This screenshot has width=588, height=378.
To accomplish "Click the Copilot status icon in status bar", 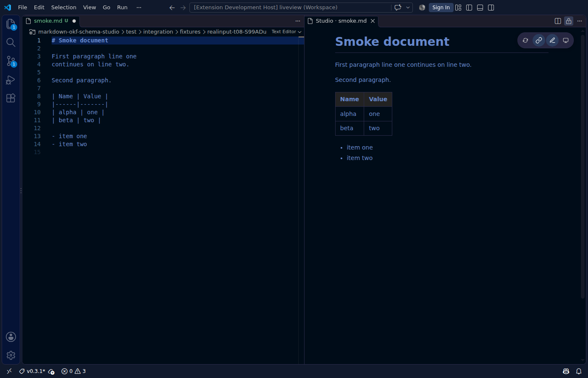I will click(566, 371).
